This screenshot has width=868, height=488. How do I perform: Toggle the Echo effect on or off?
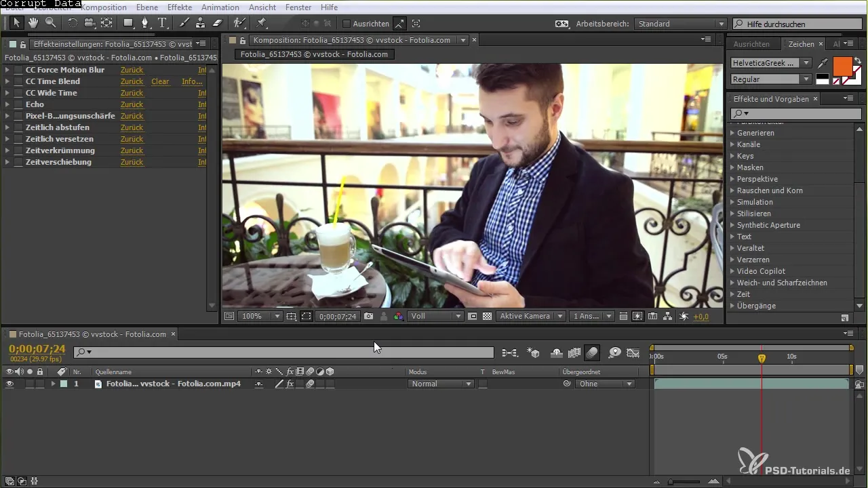coord(18,104)
